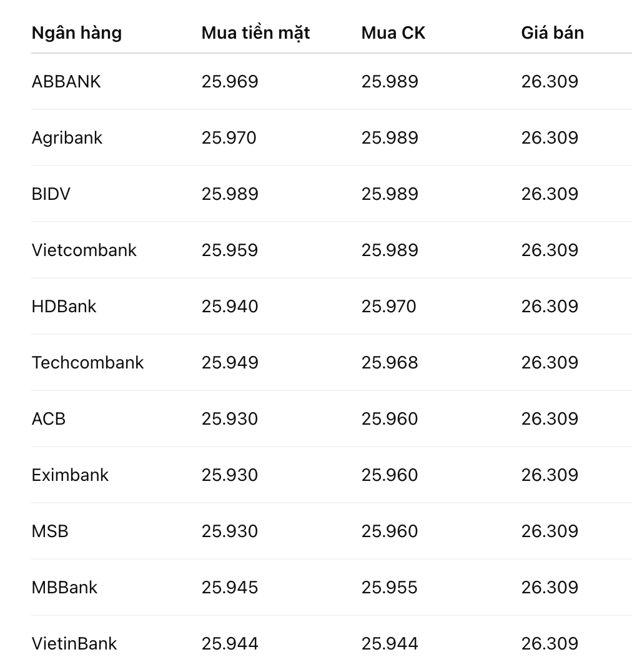This screenshot has width=632, height=672.
Task: Click the Ngân hàng column header
Action: click(77, 34)
